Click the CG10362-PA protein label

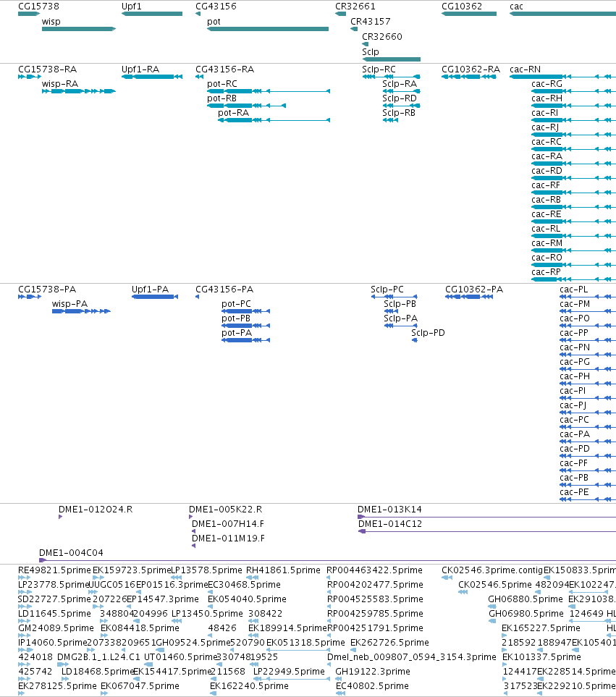[474, 290]
